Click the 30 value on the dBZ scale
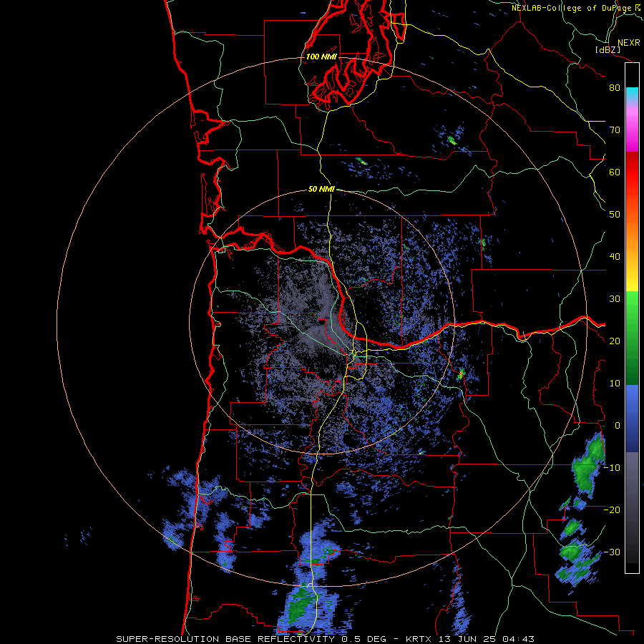This screenshot has height=644, width=644. [615, 298]
